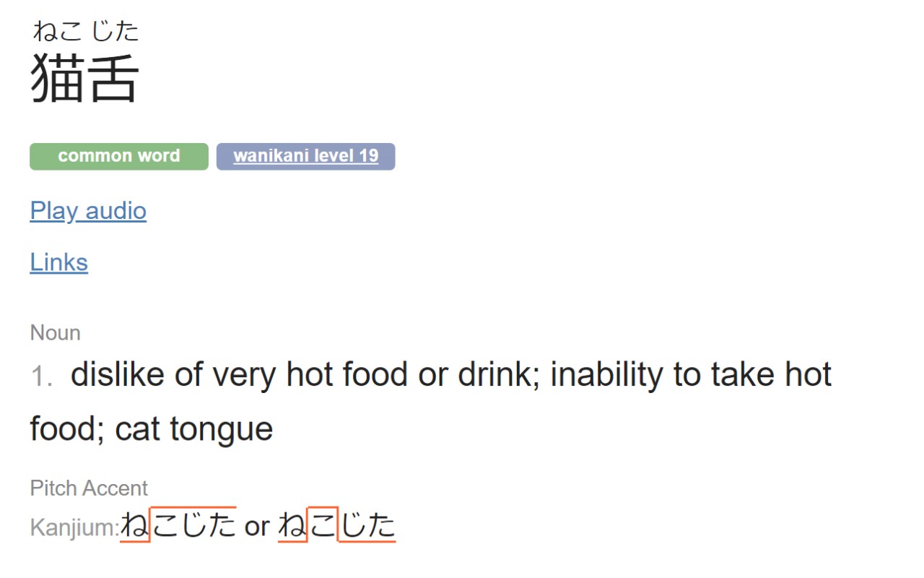Viewport: 924px width, 578px height.
Task: Select the kanji 猫 in the headword
Action: (57, 79)
